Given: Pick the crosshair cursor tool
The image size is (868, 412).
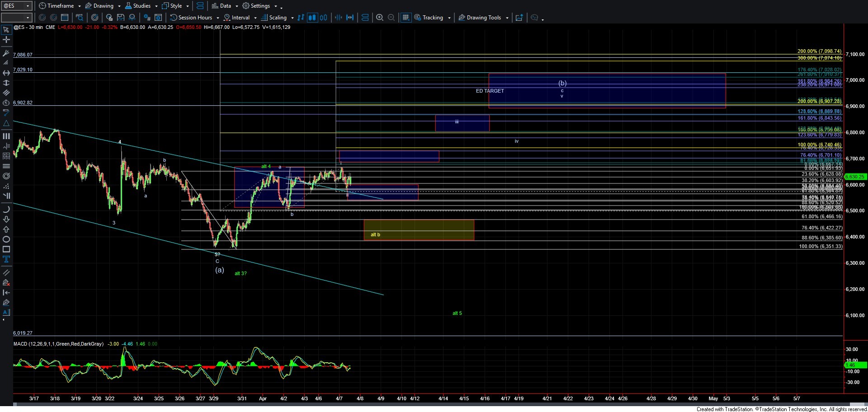Looking at the screenshot, I should (6, 40).
